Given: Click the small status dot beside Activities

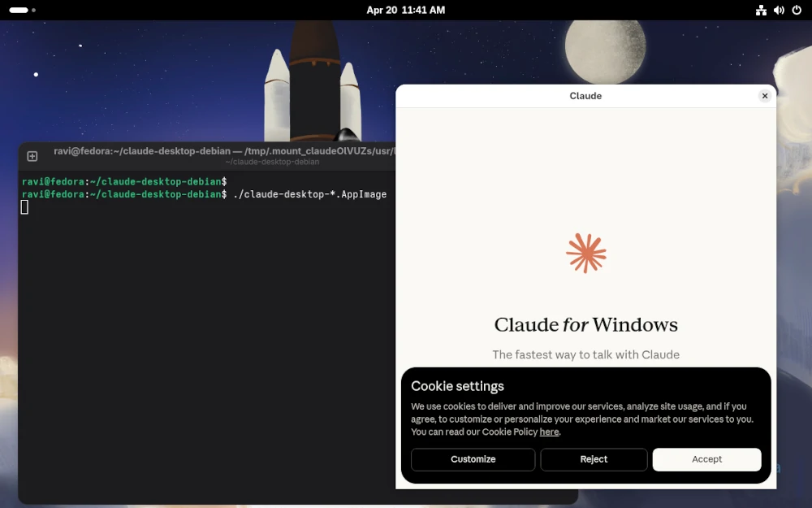Looking at the screenshot, I should 34,10.
